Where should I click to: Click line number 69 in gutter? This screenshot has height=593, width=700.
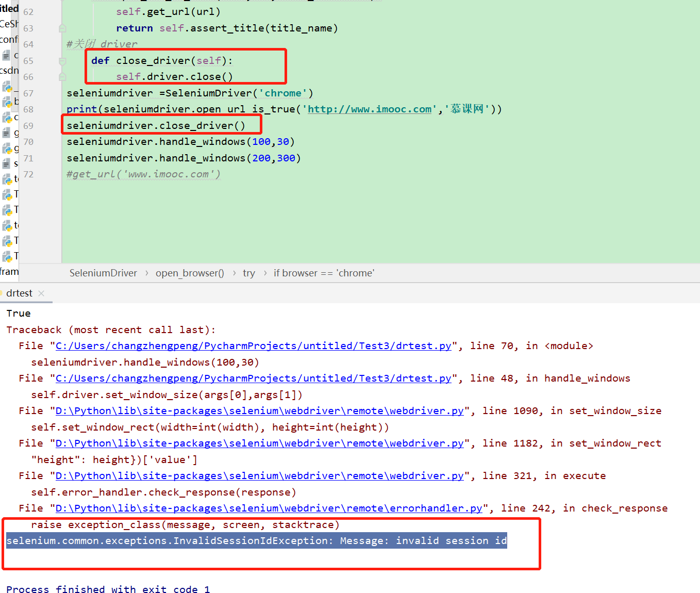pos(28,126)
